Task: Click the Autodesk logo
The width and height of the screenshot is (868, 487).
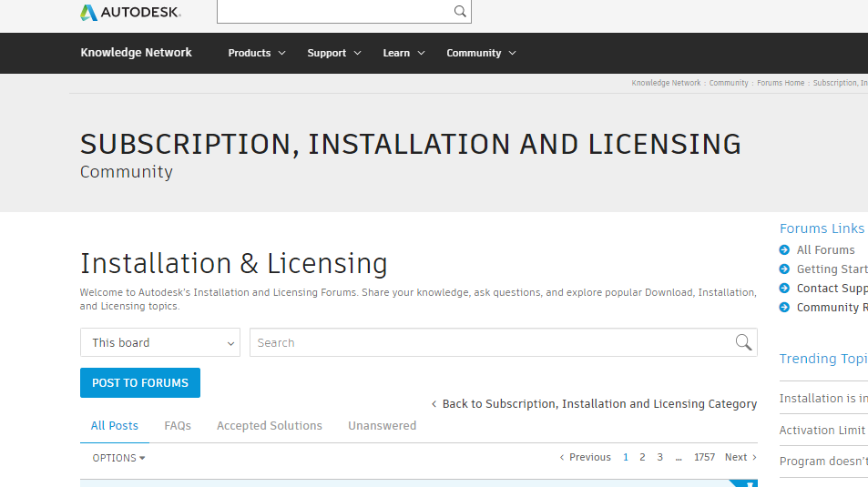Action: pyautogui.click(x=130, y=12)
